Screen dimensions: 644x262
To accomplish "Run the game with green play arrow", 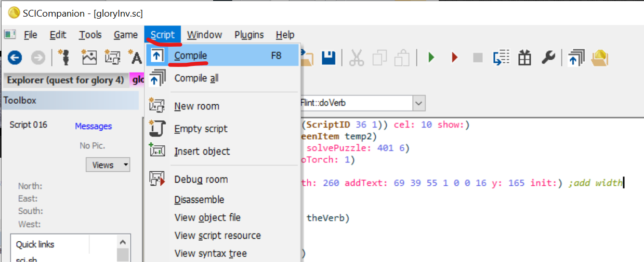I will coord(431,58).
